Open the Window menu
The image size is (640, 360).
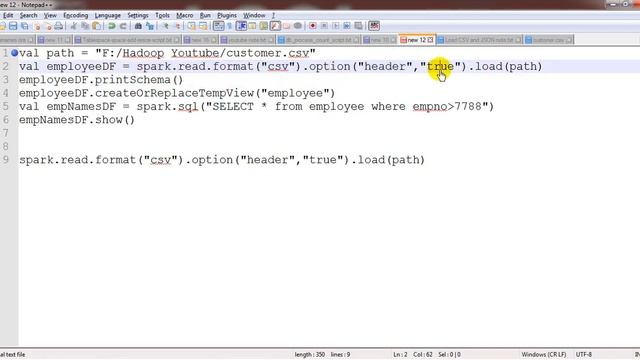[x=254, y=16]
